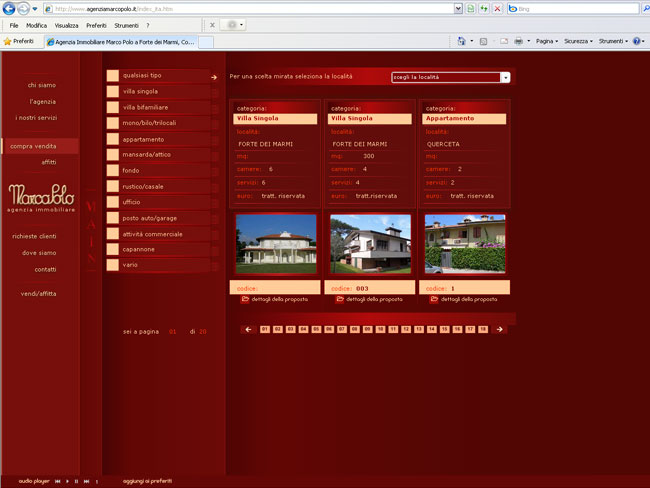Image resolution: width=650 pixels, height=488 pixels.
Task: Open the 'affitti' section link
Action: 49,162
